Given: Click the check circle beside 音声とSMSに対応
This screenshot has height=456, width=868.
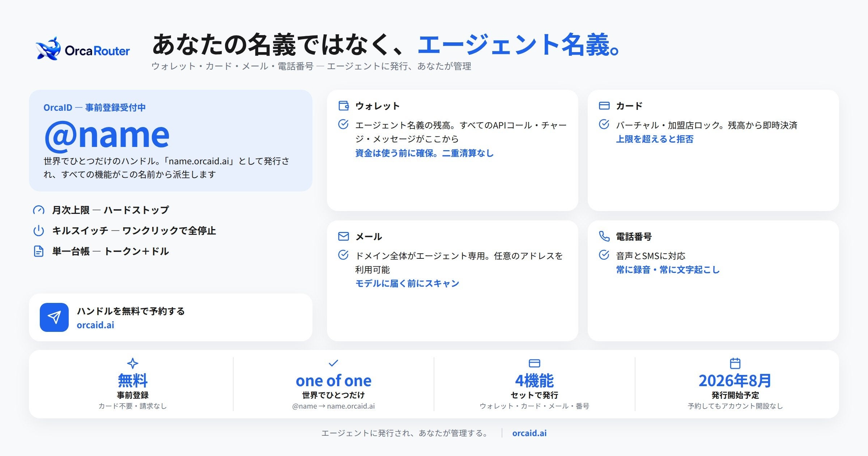Looking at the screenshot, I should (x=604, y=255).
